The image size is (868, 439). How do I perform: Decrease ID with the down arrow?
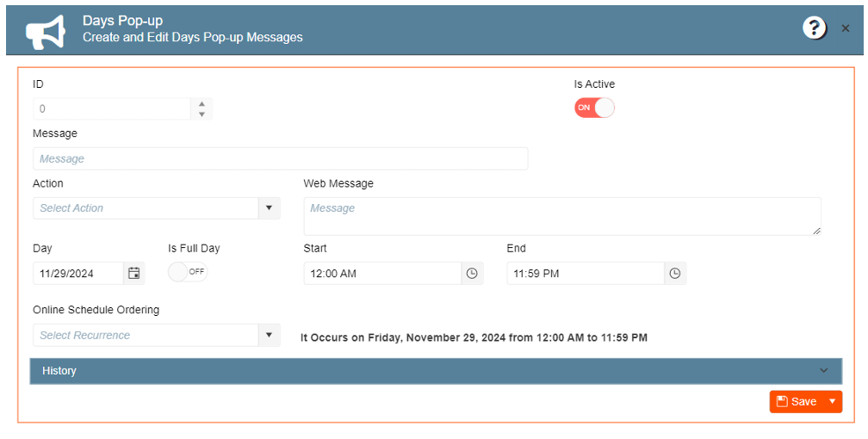click(201, 114)
